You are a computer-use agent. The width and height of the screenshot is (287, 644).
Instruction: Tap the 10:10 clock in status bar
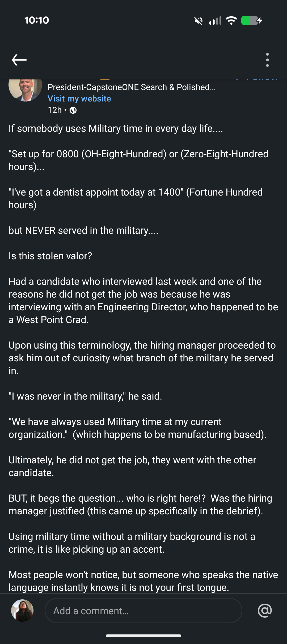37,20
